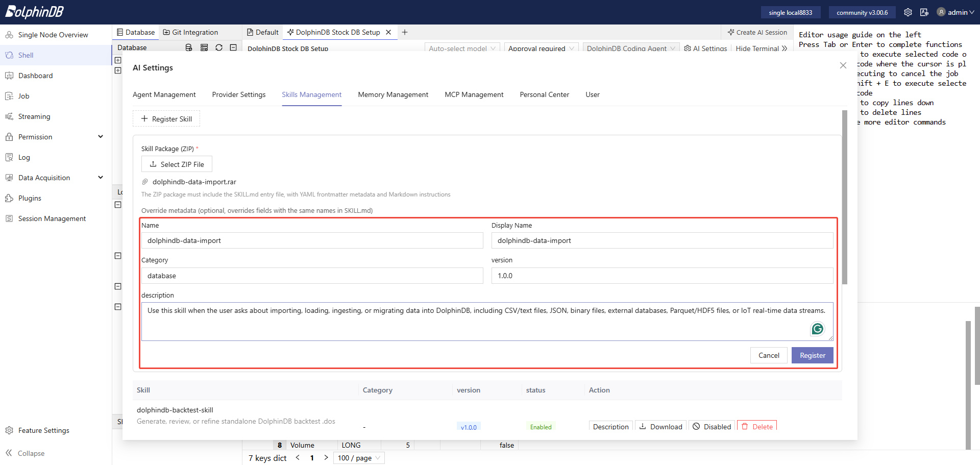Open the language switcher icon in header
Viewport: 980px width, 465px height.
click(x=924, y=12)
